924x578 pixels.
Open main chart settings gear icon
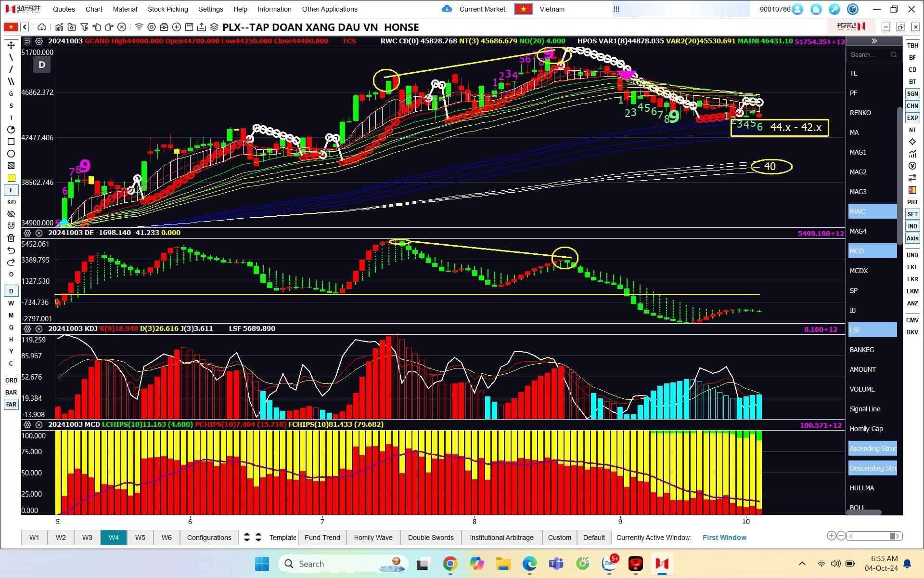tap(39, 41)
